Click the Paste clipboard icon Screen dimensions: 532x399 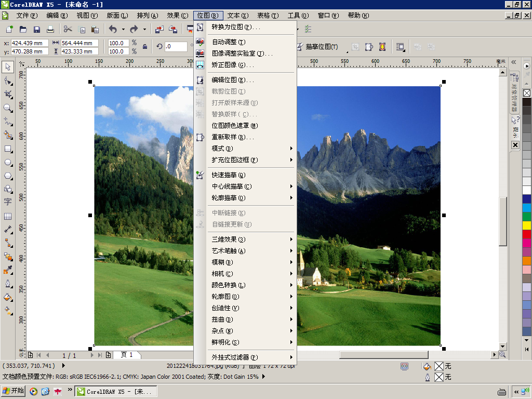click(95, 29)
